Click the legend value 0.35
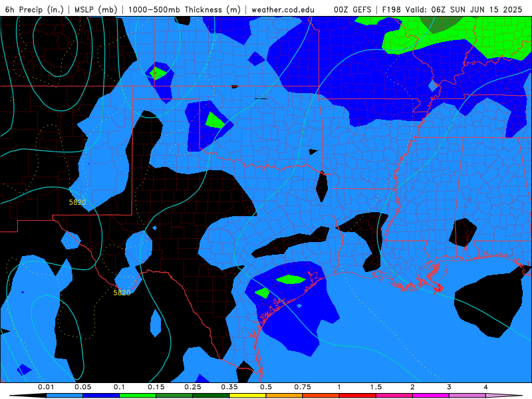 (x=229, y=387)
